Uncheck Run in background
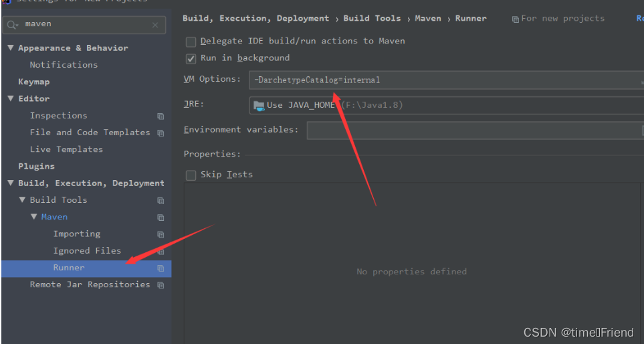The image size is (644, 344). coord(191,59)
